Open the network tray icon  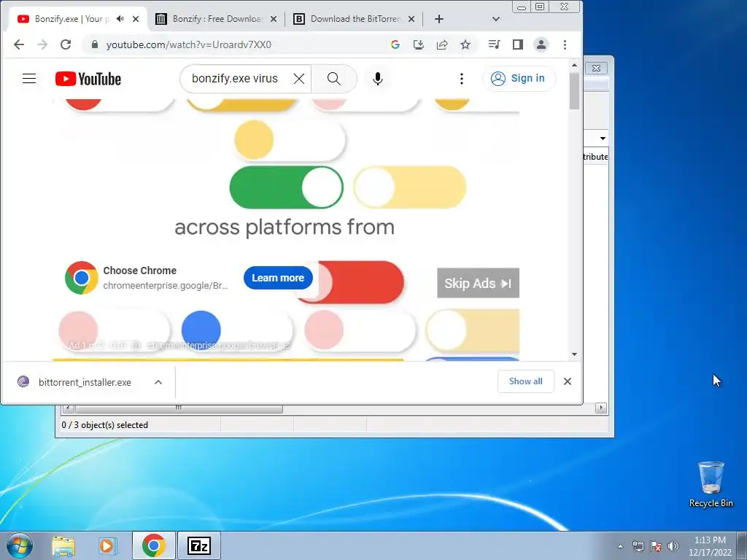pos(638,546)
